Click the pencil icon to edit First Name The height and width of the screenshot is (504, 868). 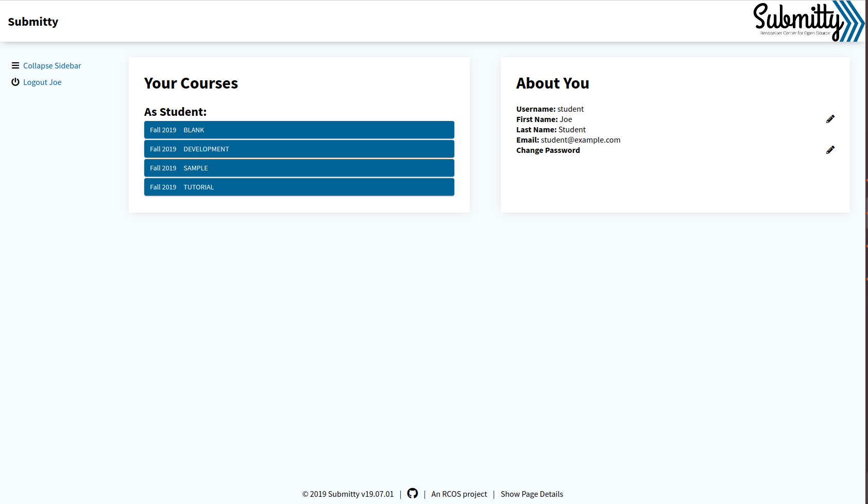click(830, 119)
